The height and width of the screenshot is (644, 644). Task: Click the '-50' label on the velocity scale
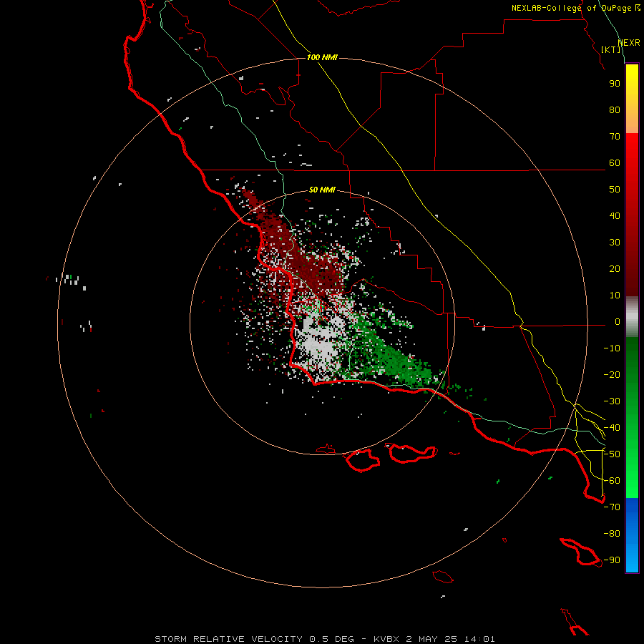(612, 454)
